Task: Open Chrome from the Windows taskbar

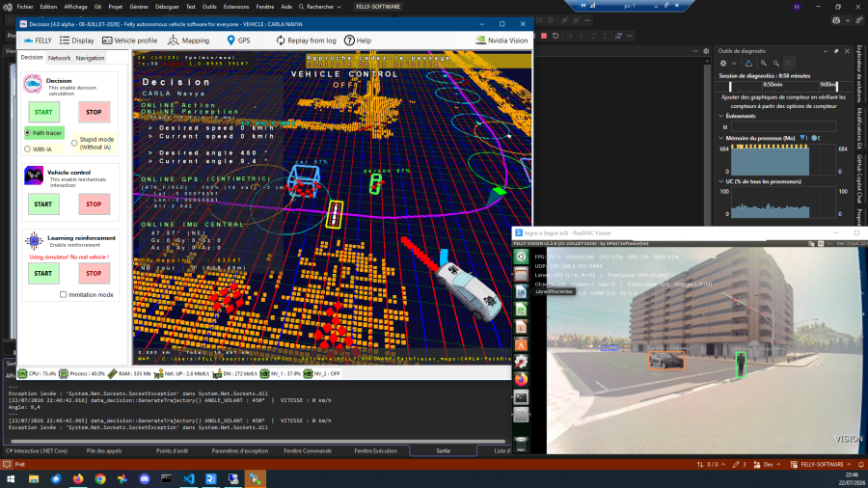Action: [100, 479]
